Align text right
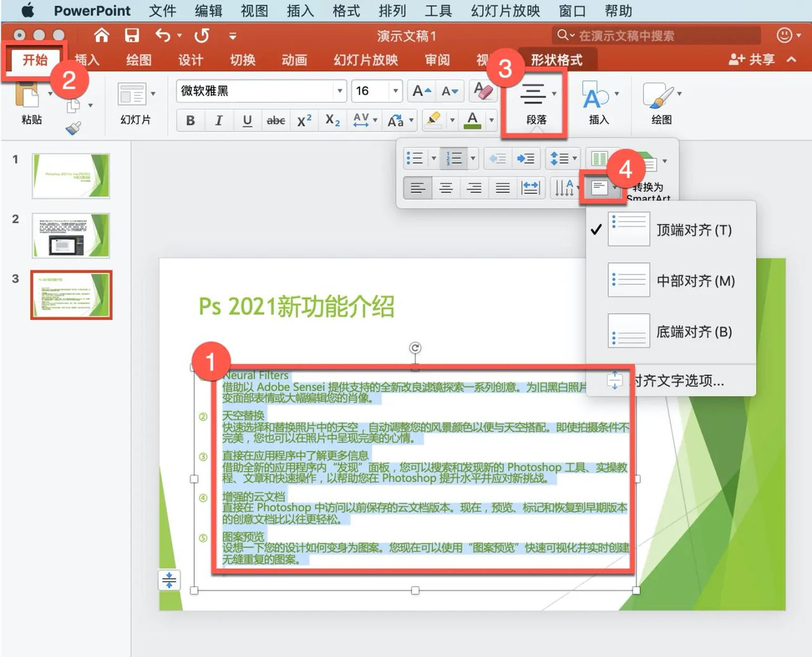This screenshot has width=812, height=657. point(474,187)
